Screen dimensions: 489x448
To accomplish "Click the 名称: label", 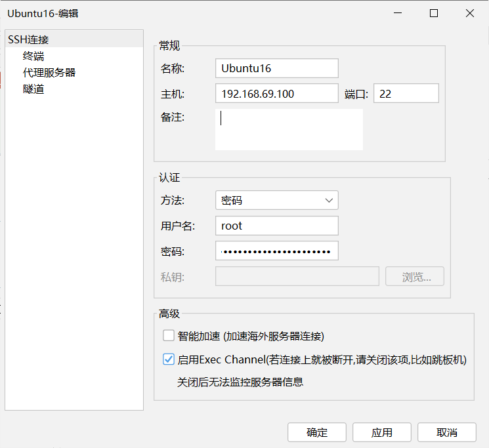I will click(x=173, y=68).
